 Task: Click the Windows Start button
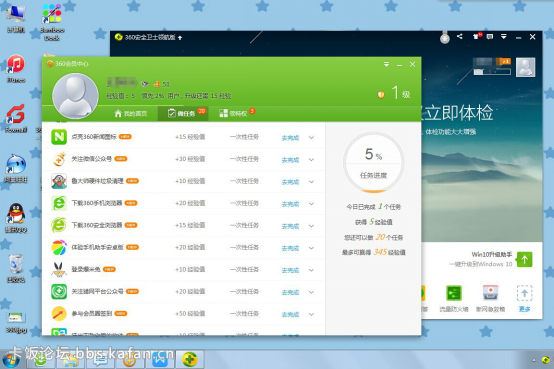[x=11, y=360]
